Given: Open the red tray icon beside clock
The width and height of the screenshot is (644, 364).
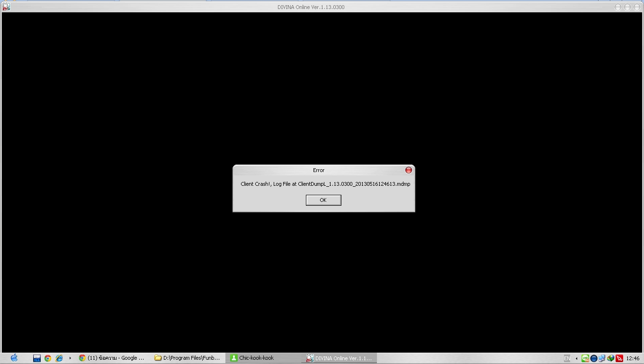Looking at the screenshot, I should point(619,358).
